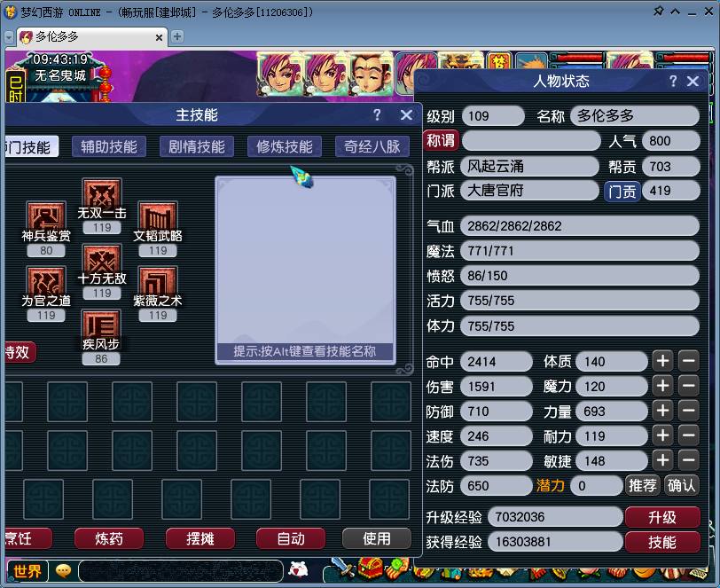Switch to the 奇经八脉 tab
The width and height of the screenshot is (720, 588).
tap(372, 147)
